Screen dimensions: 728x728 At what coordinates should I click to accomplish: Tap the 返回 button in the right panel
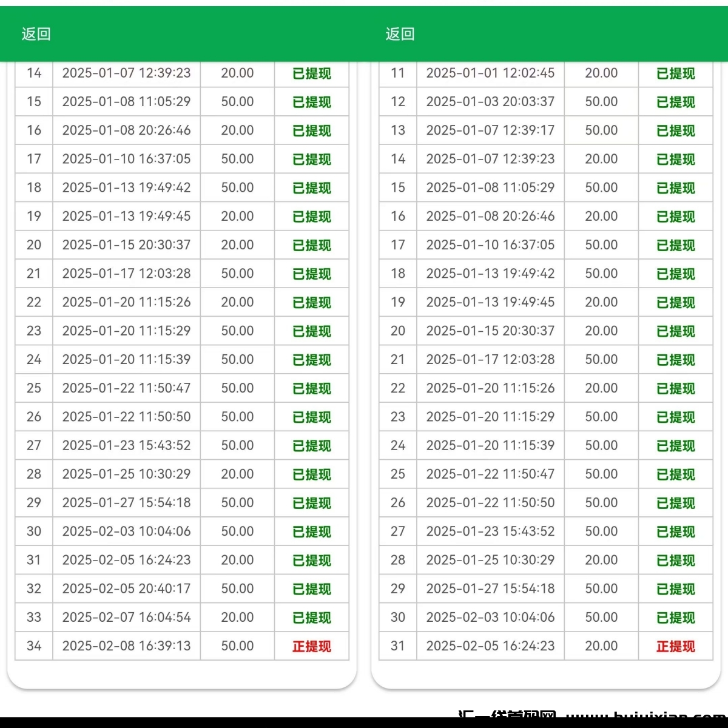coord(400,34)
